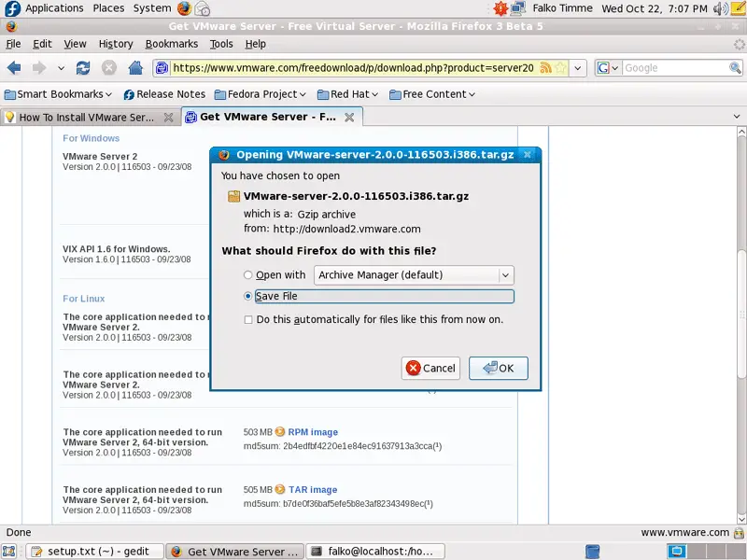Click the scrollbar up arrow
This screenshot has height=560, width=747.
point(741,131)
